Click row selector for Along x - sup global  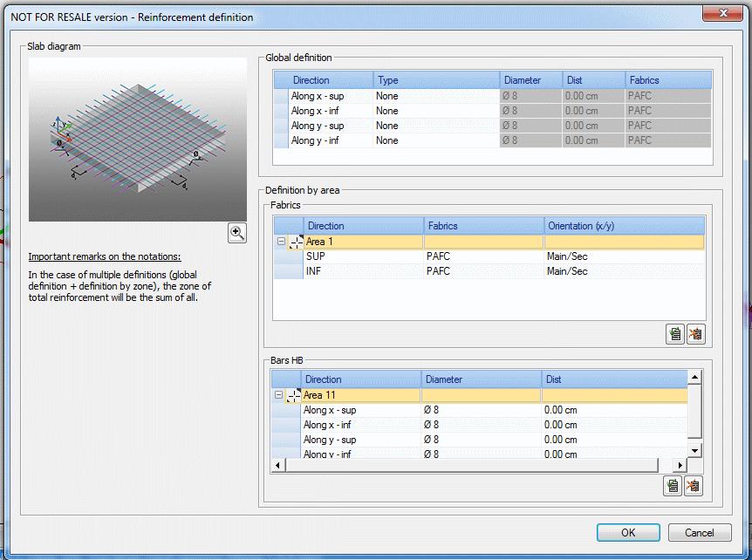282,96
